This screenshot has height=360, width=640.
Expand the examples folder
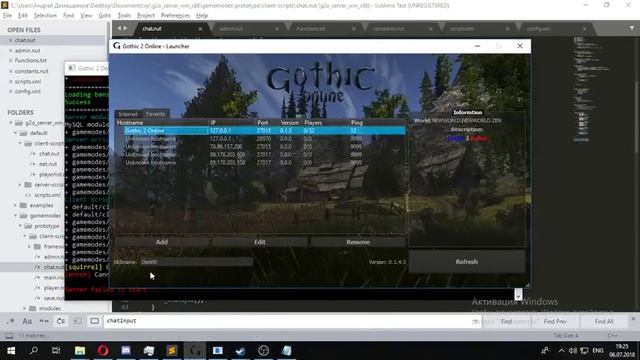[16, 205]
